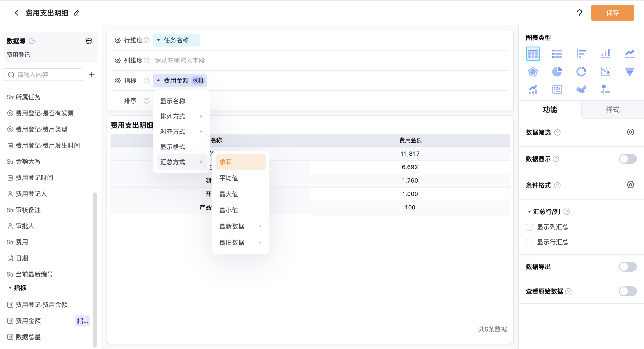Select the funnel chart type
Viewport: 644px width, 349px height.
(629, 72)
